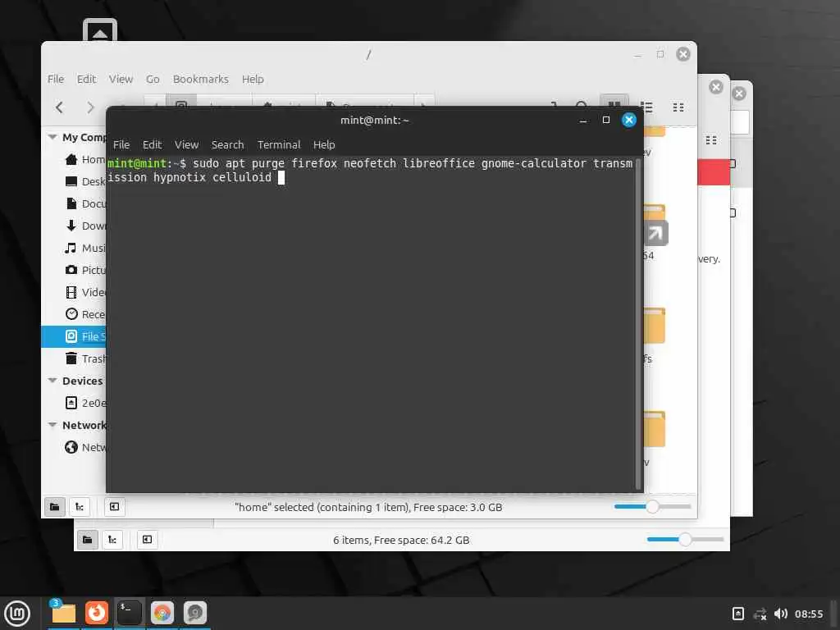Viewport: 840px width, 630px height.
Task: Open the Go menu in the file manager
Action: coord(153,79)
